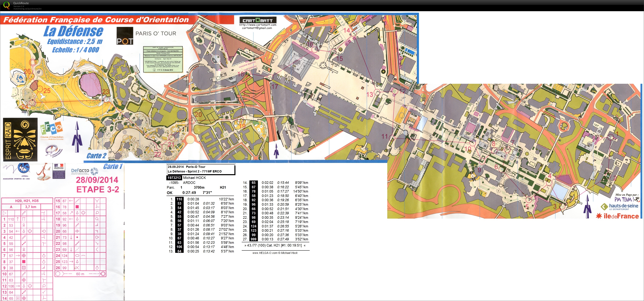This screenshot has width=644, height=301.
Task: Click the 60 m finish distance text
Action: (80, 274)
